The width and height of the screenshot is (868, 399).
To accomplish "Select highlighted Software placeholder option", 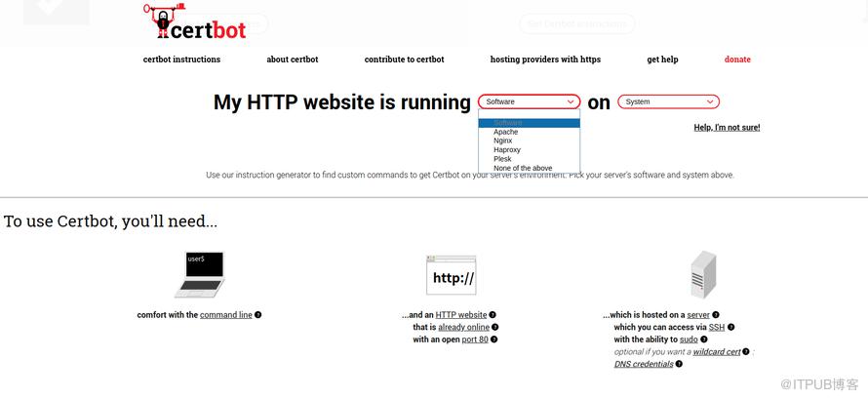I will (x=530, y=123).
